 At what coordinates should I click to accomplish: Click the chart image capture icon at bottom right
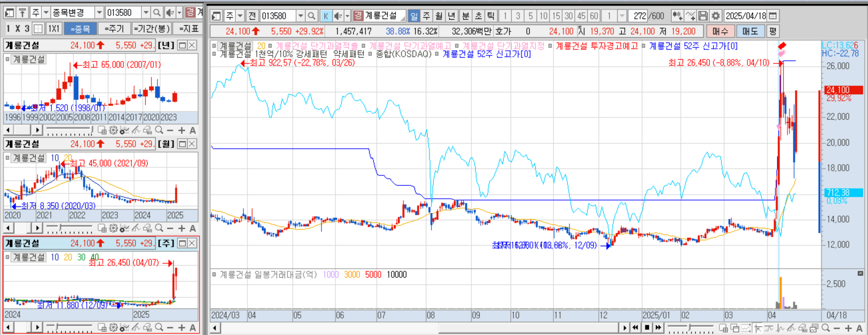coord(814,328)
